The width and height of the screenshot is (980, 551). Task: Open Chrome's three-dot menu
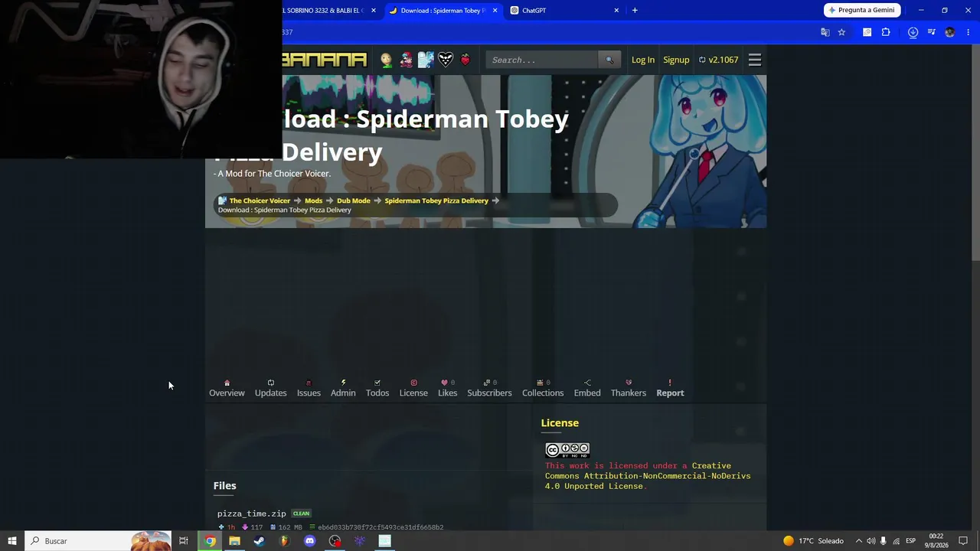point(969,32)
